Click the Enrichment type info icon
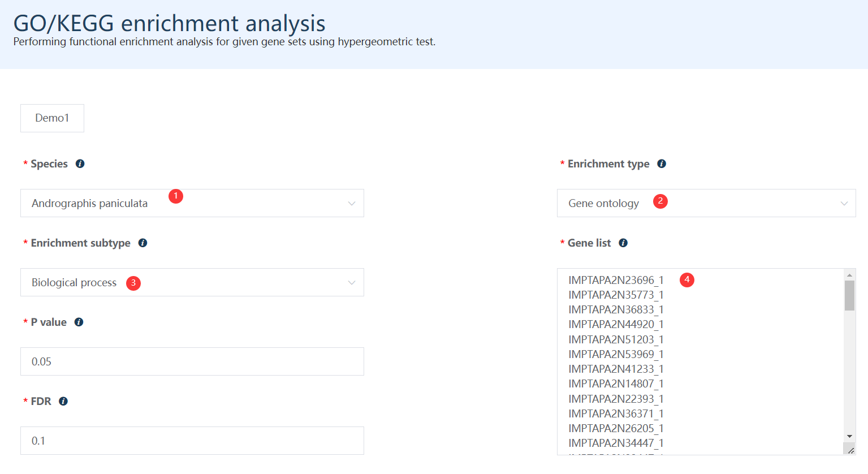This screenshot has width=868, height=474. (x=662, y=163)
